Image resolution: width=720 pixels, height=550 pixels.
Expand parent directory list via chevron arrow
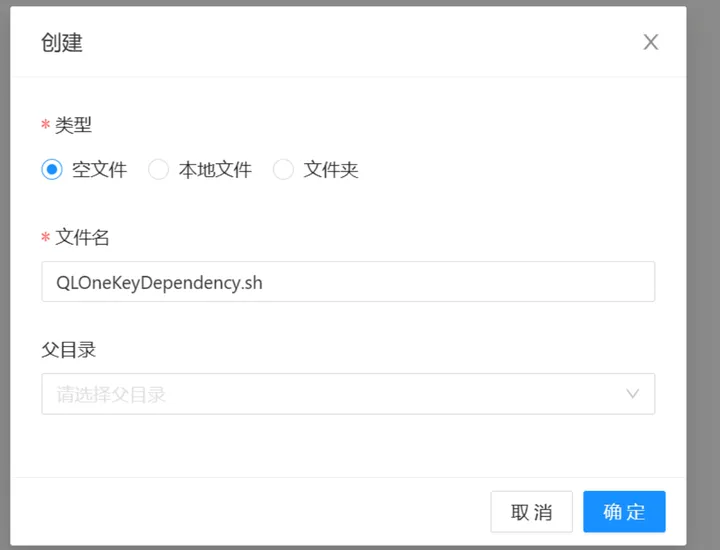632,394
